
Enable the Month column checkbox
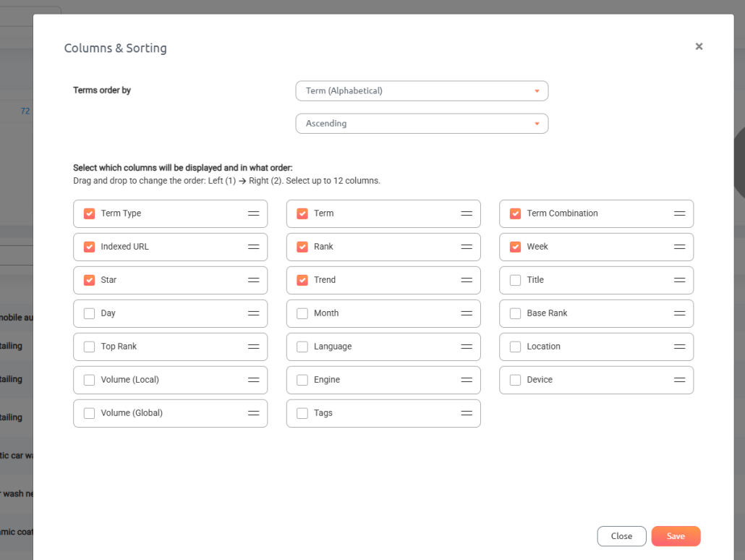(x=302, y=313)
